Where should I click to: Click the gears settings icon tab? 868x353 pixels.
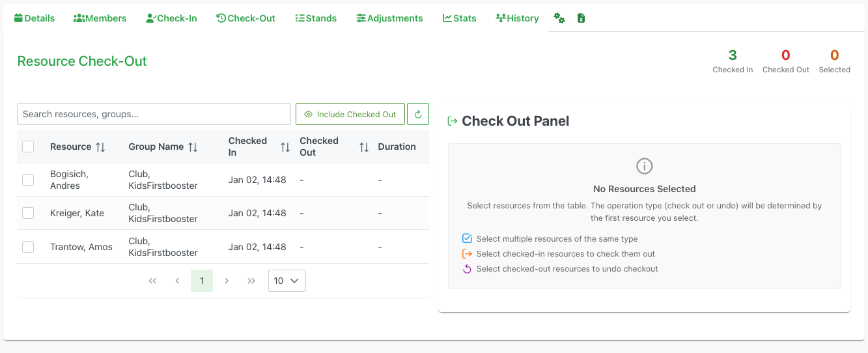point(559,18)
